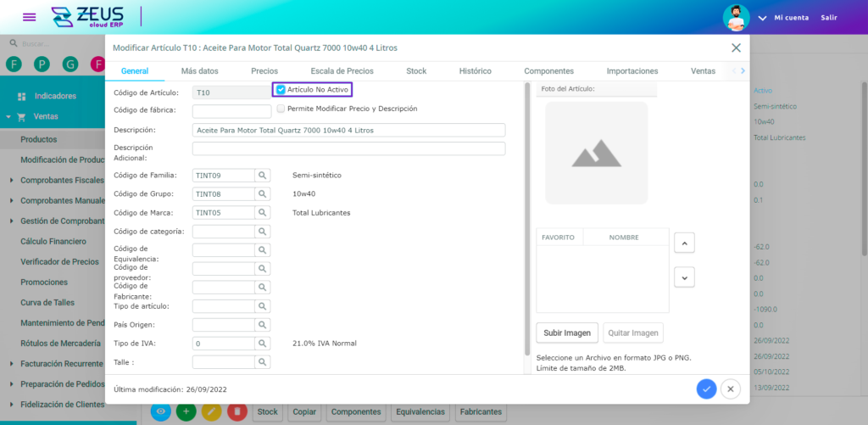Confirm changes with the blue check button
The height and width of the screenshot is (425, 868).
[706, 389]
